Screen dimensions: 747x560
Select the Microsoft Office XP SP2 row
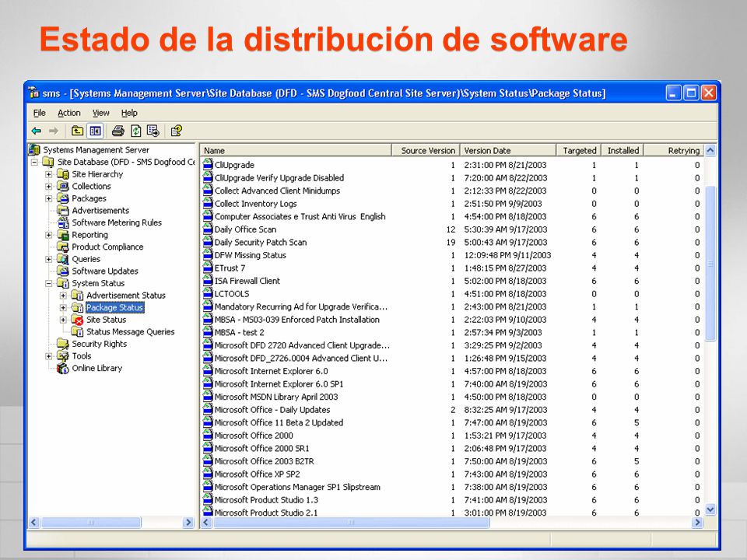tap(451, 474)
